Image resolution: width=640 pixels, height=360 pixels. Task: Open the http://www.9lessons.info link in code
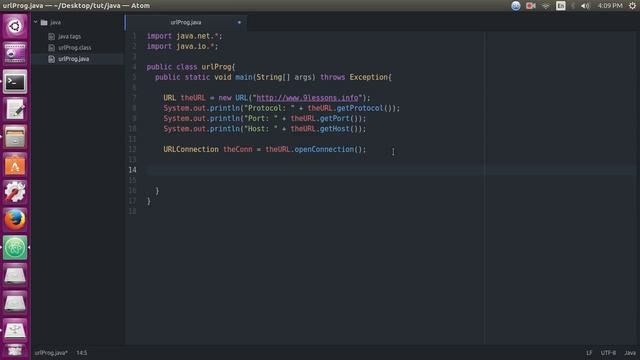pos(307,98)
